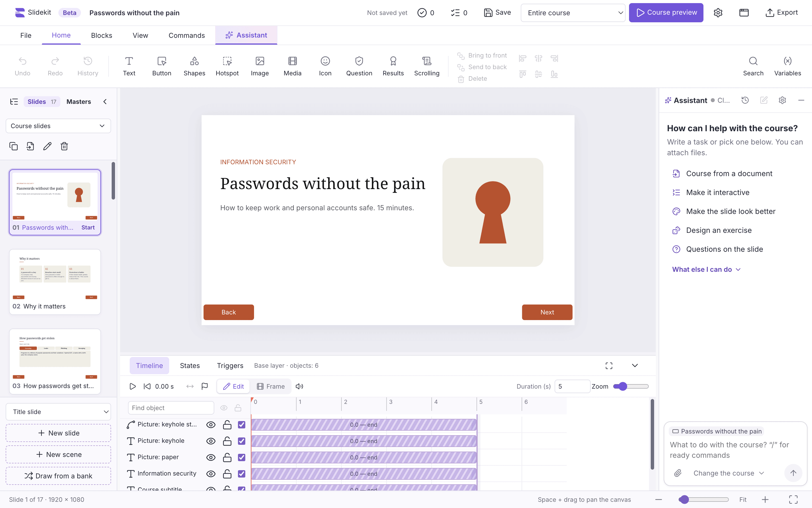Screen dimensions: 812x508
Task: Hide the Picture: paper layer
Action: [x=211, y=457]
